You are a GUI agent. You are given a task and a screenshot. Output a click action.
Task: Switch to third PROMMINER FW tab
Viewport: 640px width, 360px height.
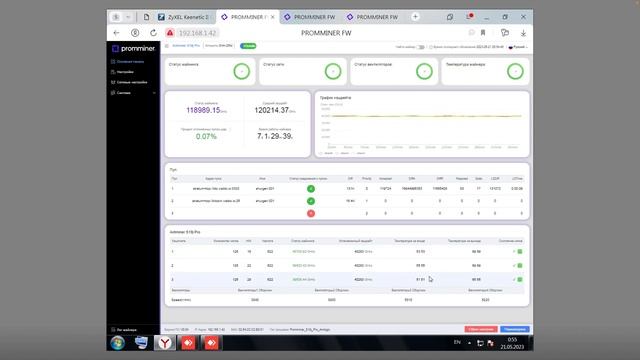point(373,17)
